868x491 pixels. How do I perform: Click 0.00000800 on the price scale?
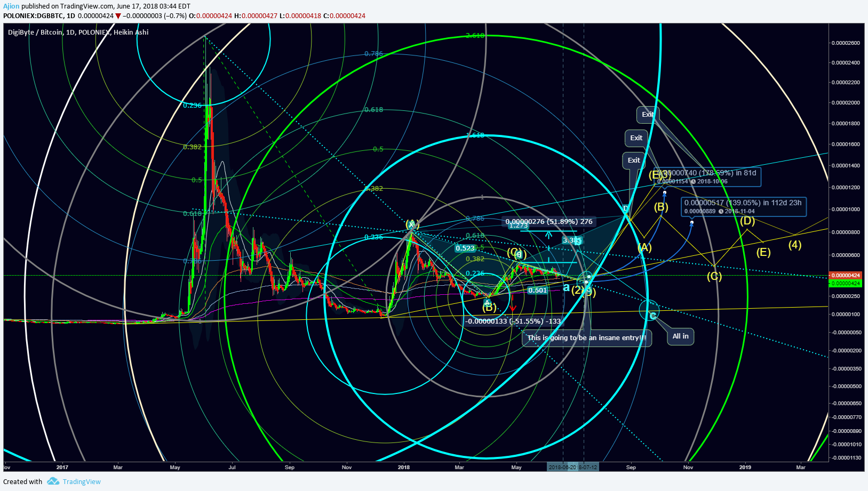(846, 232)
